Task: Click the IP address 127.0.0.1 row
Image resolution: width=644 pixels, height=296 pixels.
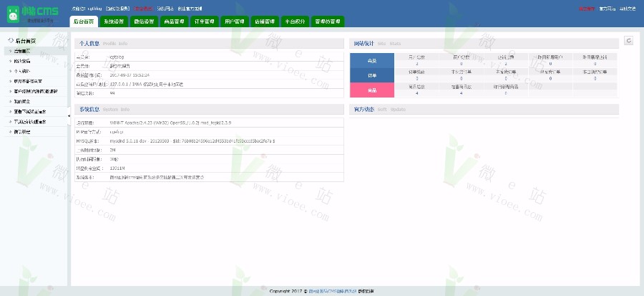Action: click(x=210, y=84)
